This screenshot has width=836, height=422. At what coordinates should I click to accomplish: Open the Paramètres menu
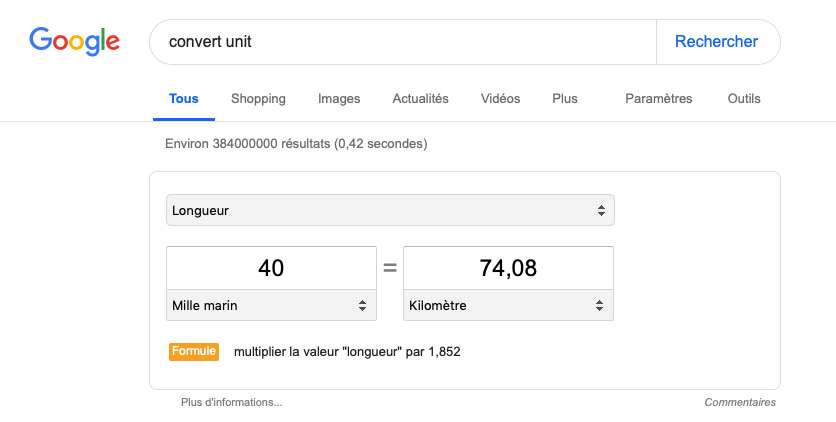(x=658, y=99)
